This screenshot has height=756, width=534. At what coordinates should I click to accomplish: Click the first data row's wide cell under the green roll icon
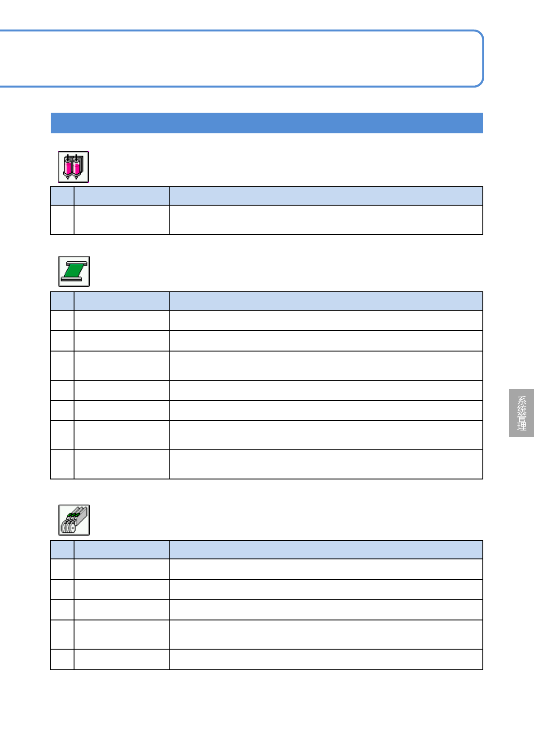[x=326, y=321]
